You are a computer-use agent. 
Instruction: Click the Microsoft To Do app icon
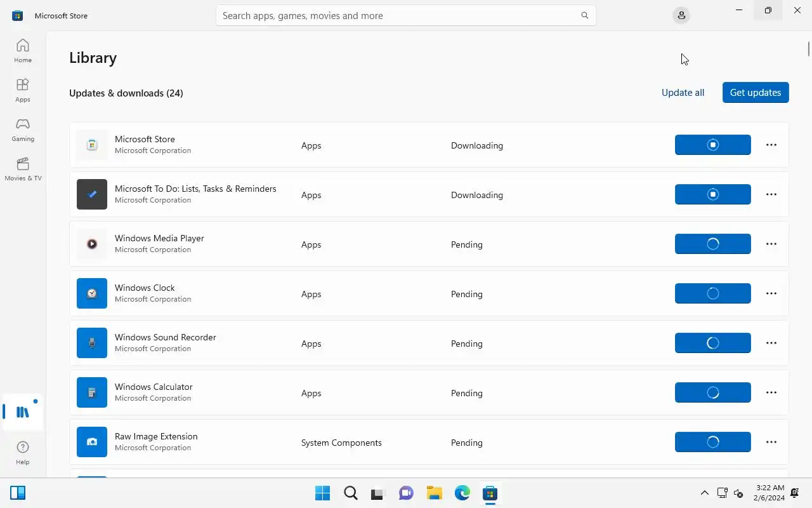pos(92,194)
